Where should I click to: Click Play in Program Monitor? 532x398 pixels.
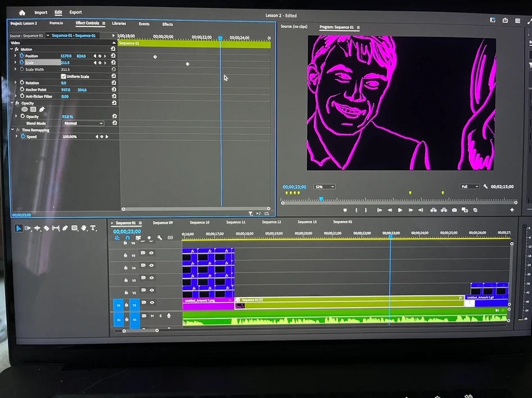pyautogui.click(x=400, y=210)
